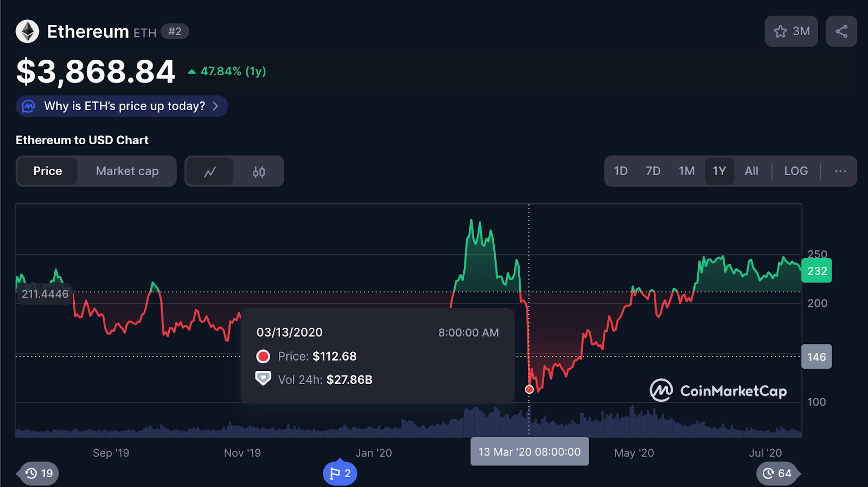868x487 pixels.
Task: Select the Price tab
Action: pyautogui.click(x=48, y=171)
